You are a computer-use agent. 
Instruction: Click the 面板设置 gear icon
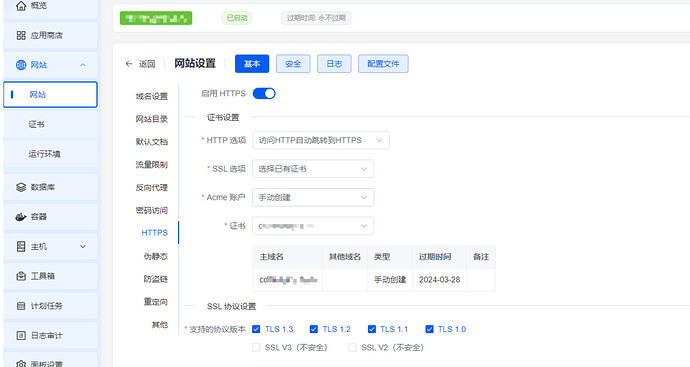tap(21, 363)
